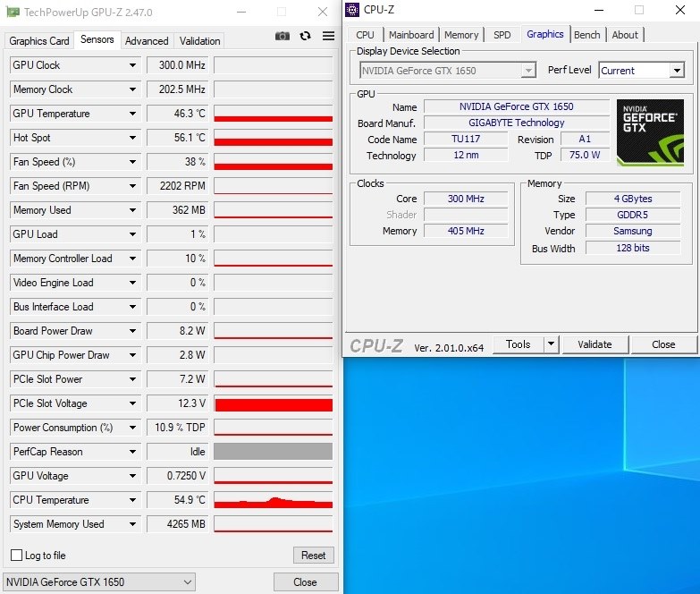The height and width of the screenshot is (594, 700).
Task: Open the Power Consumption (%) dropdown
Action: [132, 428]
